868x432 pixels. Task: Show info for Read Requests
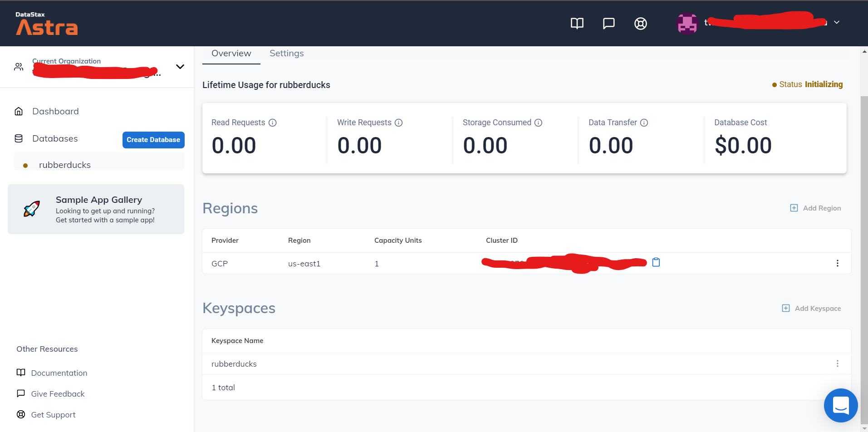pos(273,123)
